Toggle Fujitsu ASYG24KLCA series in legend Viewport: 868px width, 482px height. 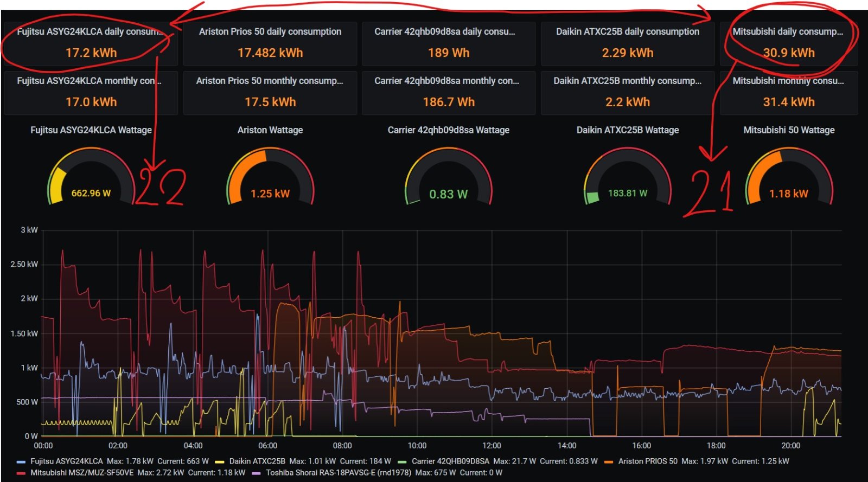66,461
